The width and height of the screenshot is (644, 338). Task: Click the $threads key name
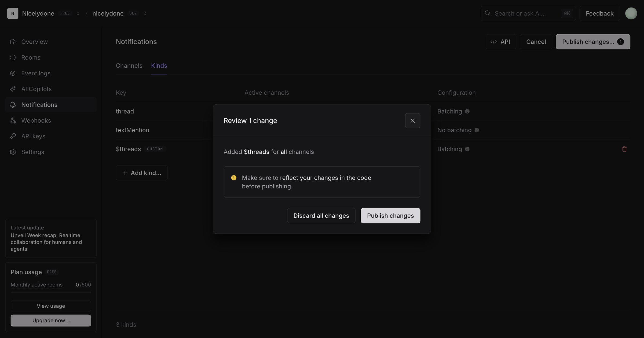tap(128, 149)
